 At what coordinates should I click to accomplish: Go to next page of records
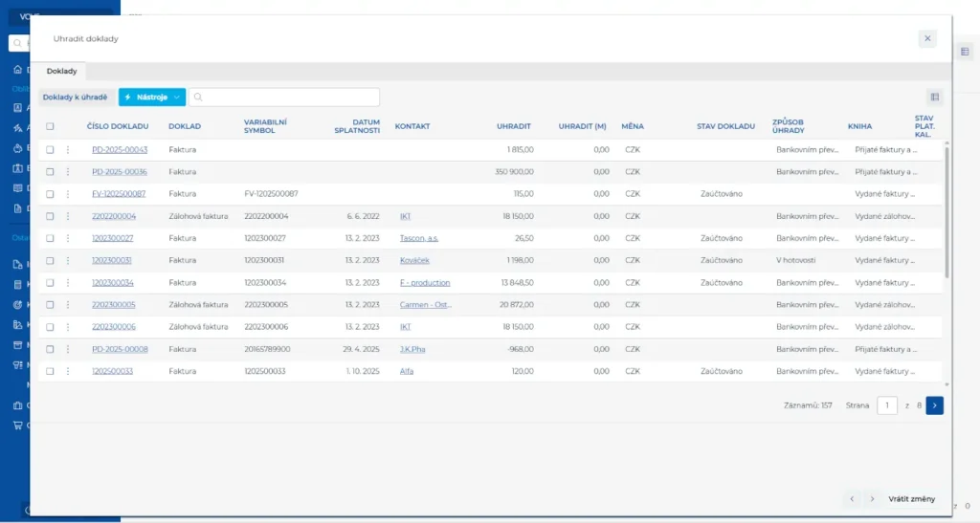point(935,405)
